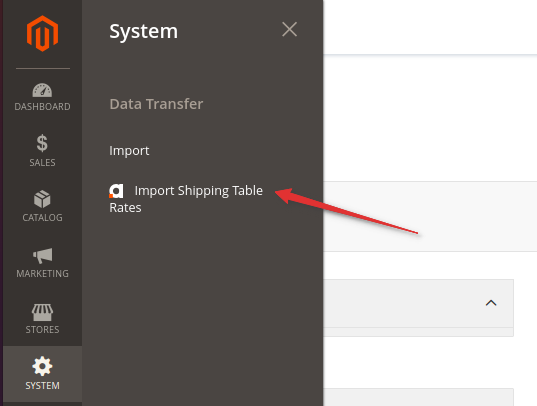Image resolution: width=537 pixels, height=406 pixels.
Task: Select the MARKETING menu label
Action: tap(42, 273)
